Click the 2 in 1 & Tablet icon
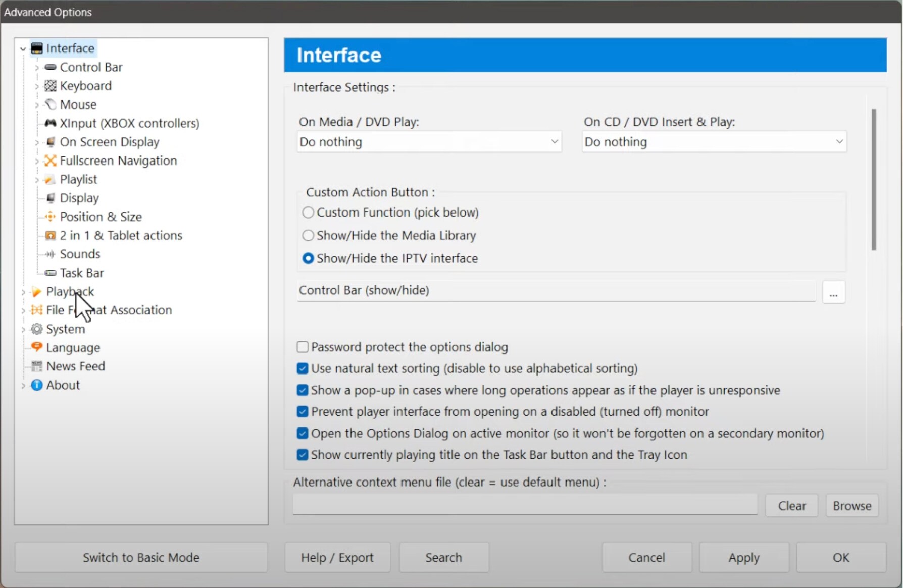The image size is (903, 588). point(51,235)
